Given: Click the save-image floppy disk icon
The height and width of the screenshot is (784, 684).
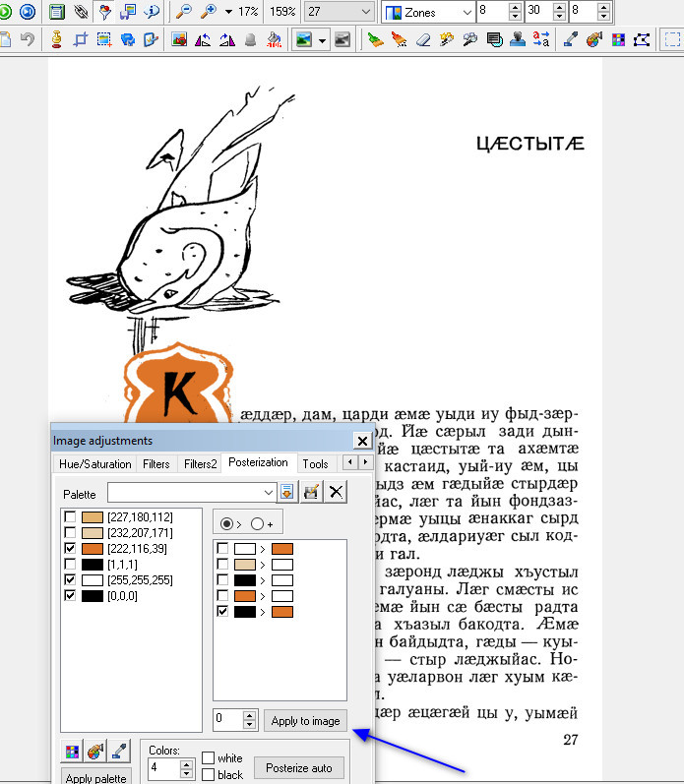Looking at the screenshot, I should click(x=128, y=11).
